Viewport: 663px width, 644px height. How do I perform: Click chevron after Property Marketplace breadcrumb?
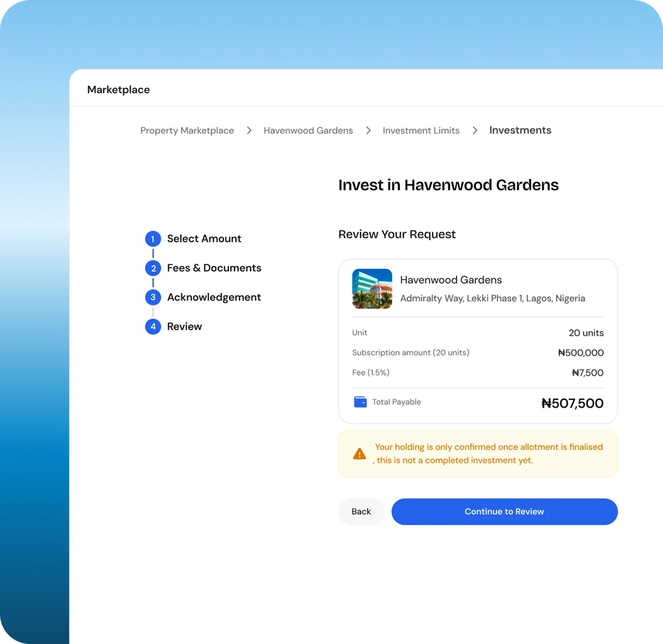coord(249,131)
